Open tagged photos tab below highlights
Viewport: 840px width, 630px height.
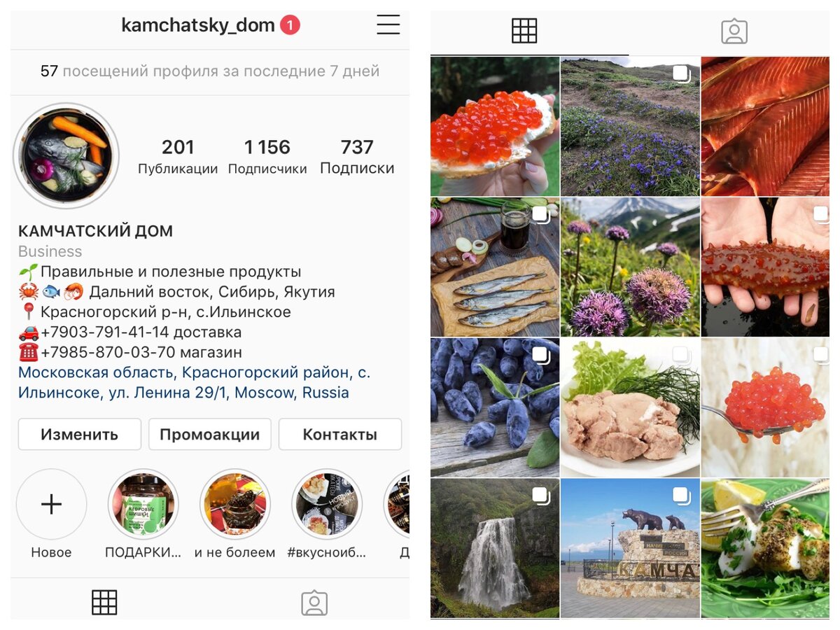(314, 603)
